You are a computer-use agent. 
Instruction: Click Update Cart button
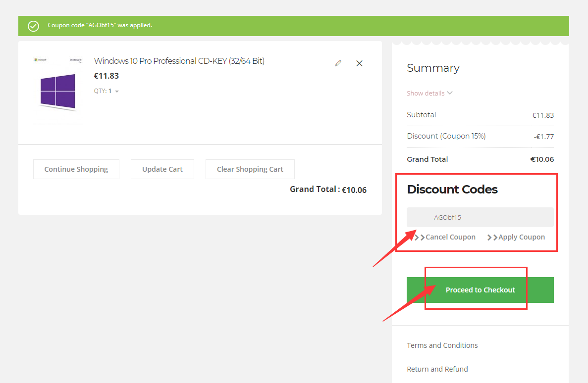[x=162, y=169]
